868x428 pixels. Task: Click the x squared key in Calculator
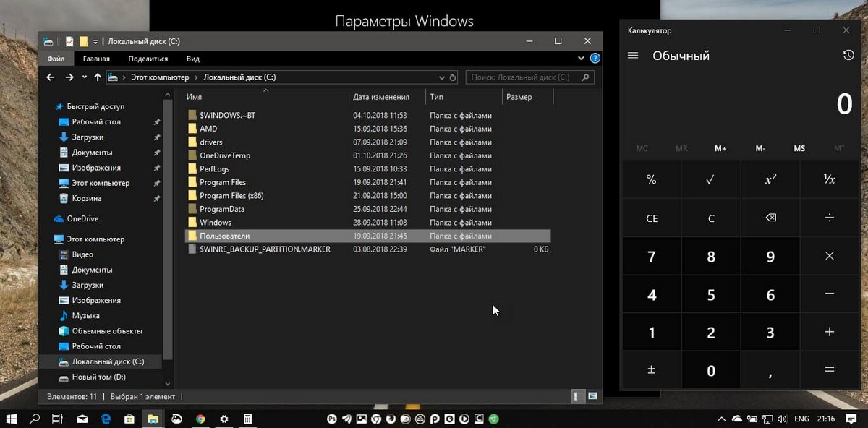coord(770,179)
